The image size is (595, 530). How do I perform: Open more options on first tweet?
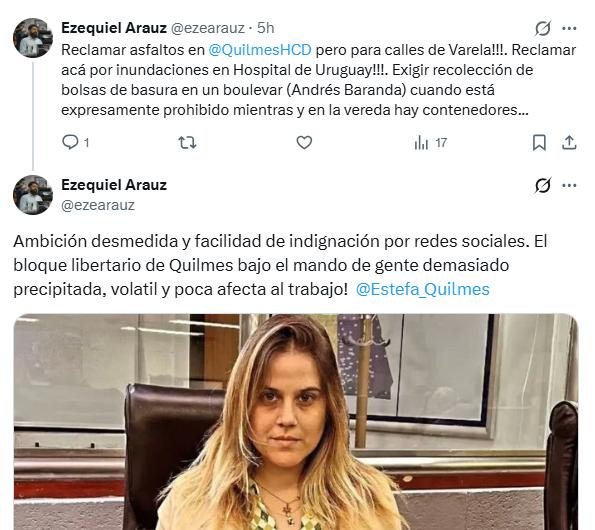(x=569, y=28)
